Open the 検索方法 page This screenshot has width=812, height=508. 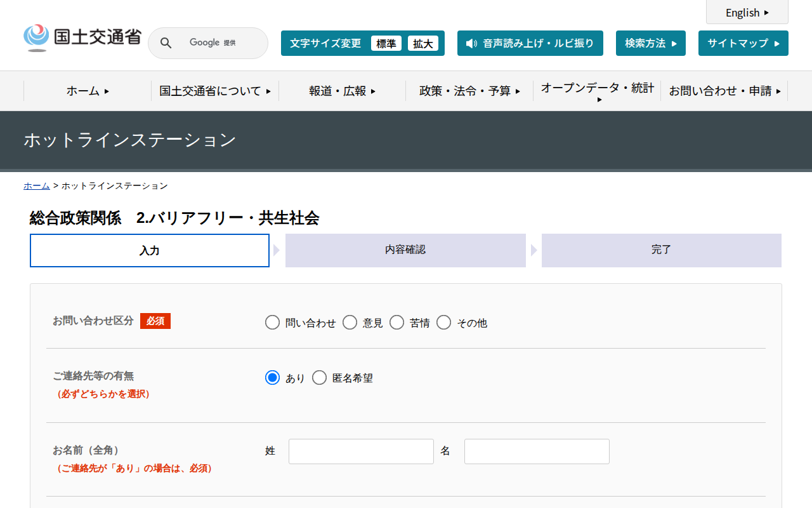click(650, 43)
